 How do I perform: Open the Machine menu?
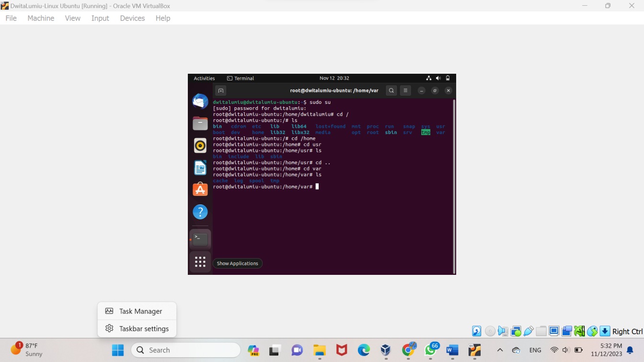coord(41,18)
